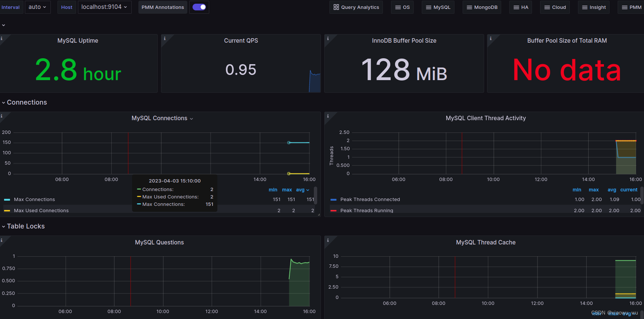This screenshot has width=644, height=319.
Task: Open the OS dashboards menu
Action: pyautogui.click(x=402, y=7)
